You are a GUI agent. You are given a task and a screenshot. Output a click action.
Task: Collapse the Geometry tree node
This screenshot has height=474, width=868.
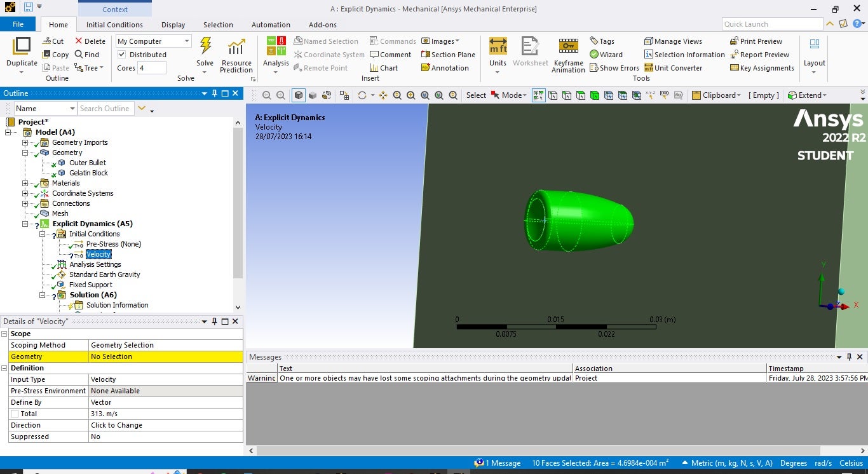click(25, 152)
